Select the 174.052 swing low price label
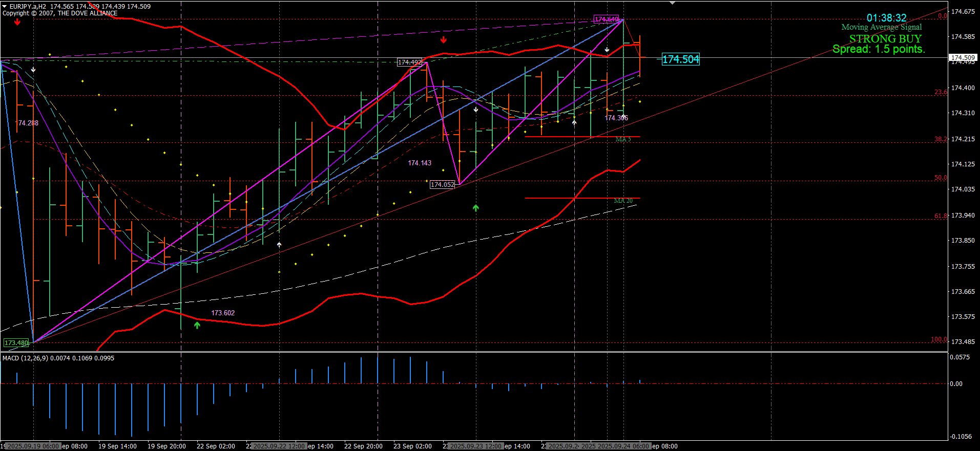This screenshot has width=980, height=451. click(442, 185)
